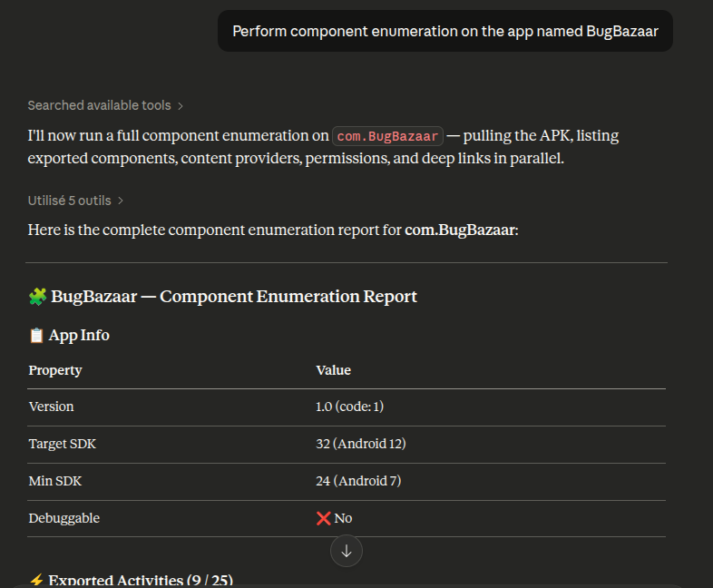Select the 'Min SDK' property cell

54,481
